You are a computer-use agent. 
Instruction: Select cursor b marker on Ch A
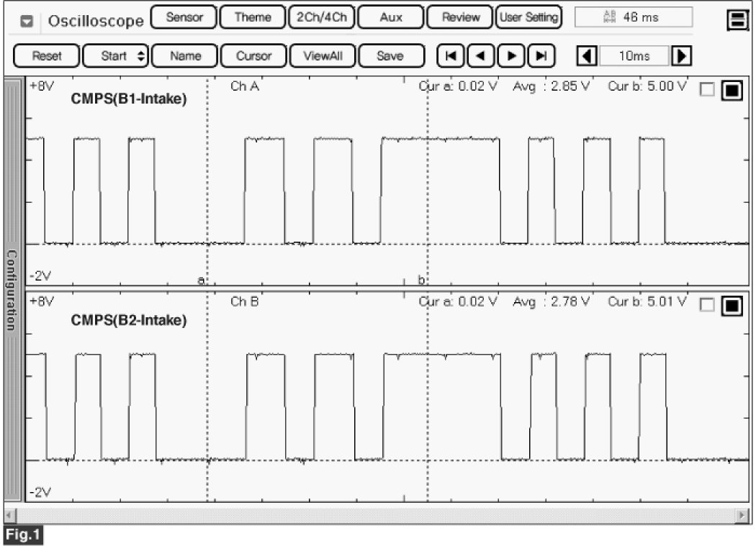tap(422, 279)
